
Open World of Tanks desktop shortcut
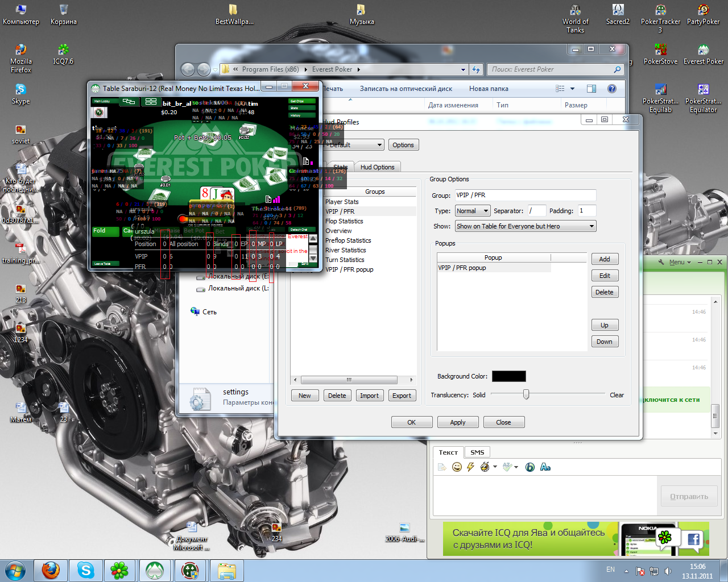pyautogui.click(x=575, y=18)
